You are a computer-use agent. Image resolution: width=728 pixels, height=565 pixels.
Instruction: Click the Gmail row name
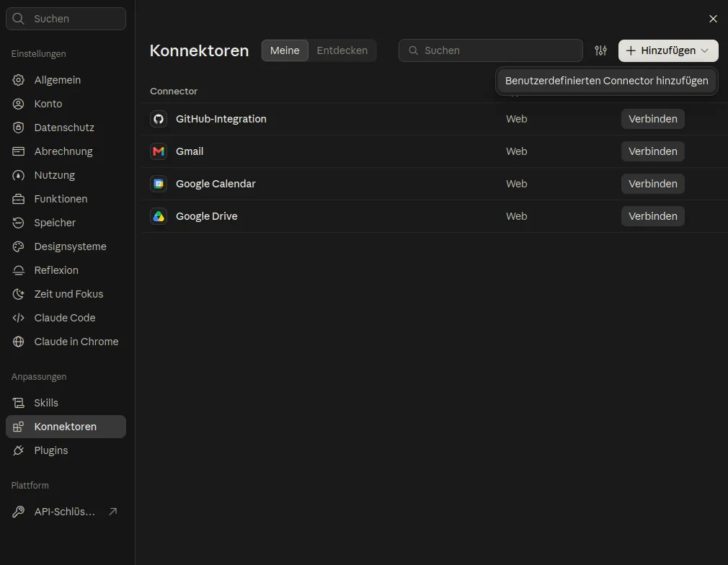click(190, 151)
